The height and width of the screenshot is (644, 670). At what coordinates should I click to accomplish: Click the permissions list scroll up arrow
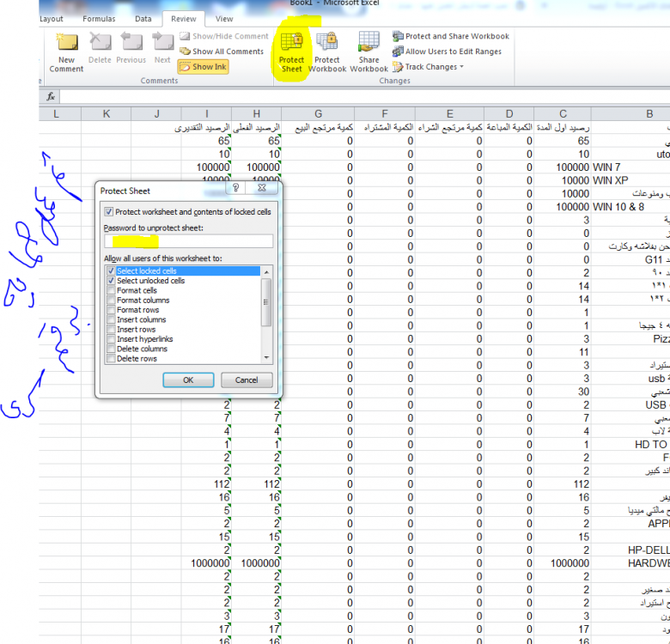coord(266,272)
